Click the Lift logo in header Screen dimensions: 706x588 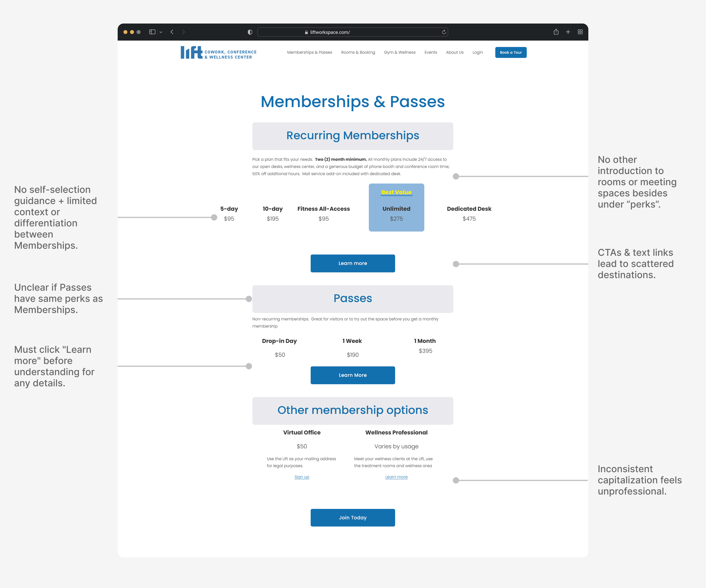(218, 53)
